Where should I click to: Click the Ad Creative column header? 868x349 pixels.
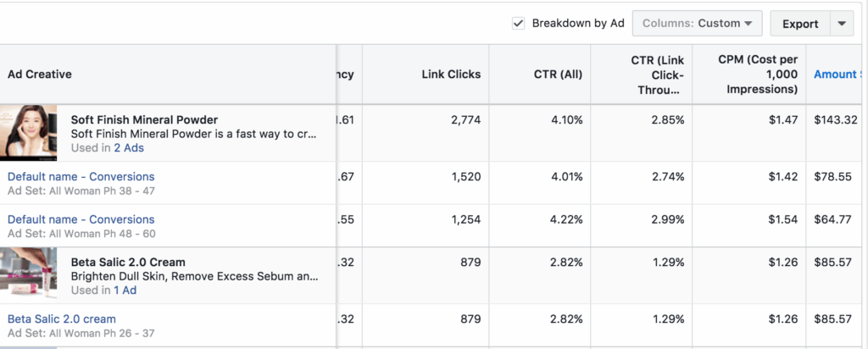click(x=40, y=75)
